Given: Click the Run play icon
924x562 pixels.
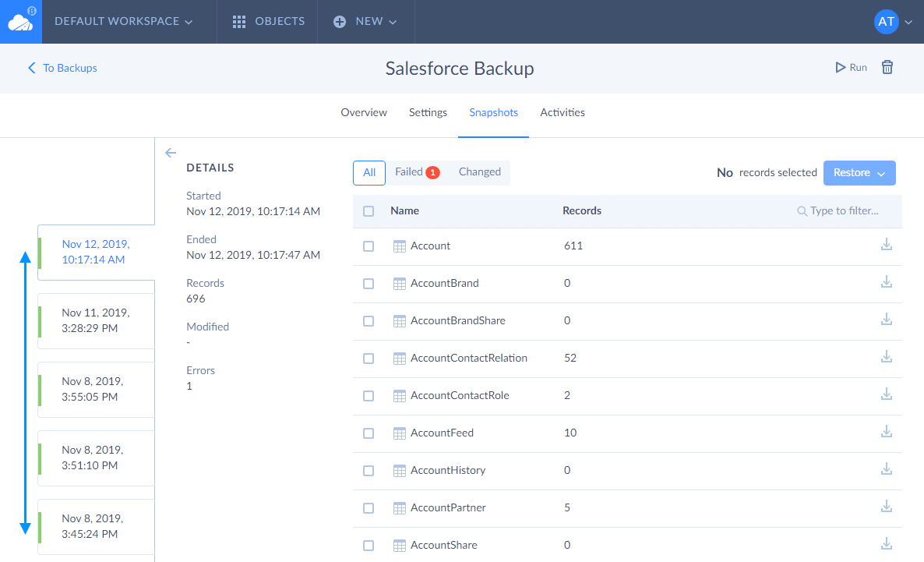Looking at the screenshot, I should coord(841,67).
